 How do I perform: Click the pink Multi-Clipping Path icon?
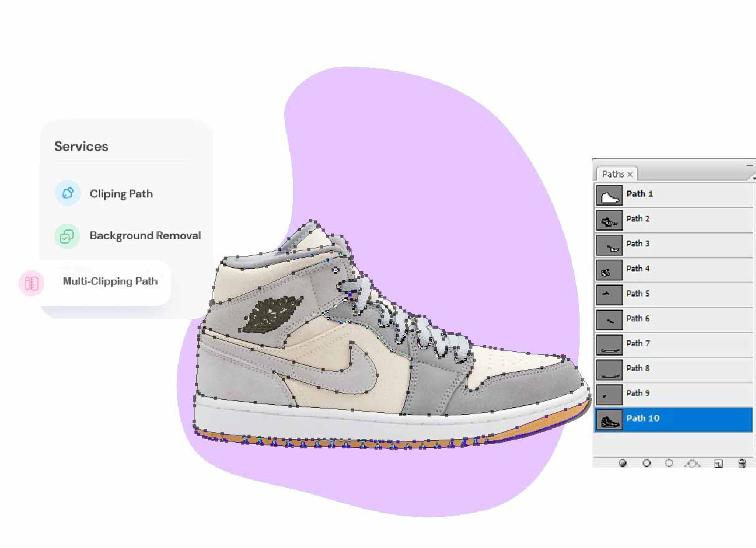pyautogui.click(x=31, y=283)
